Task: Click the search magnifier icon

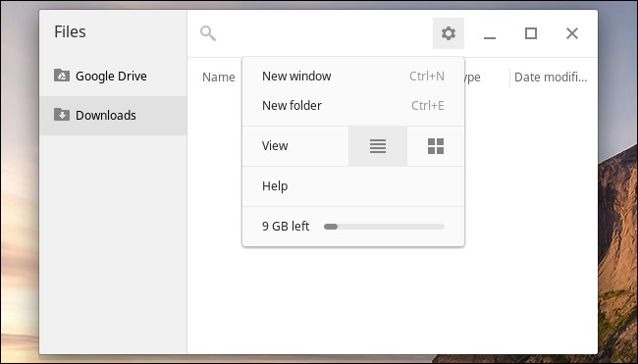Action: point(208,33)
